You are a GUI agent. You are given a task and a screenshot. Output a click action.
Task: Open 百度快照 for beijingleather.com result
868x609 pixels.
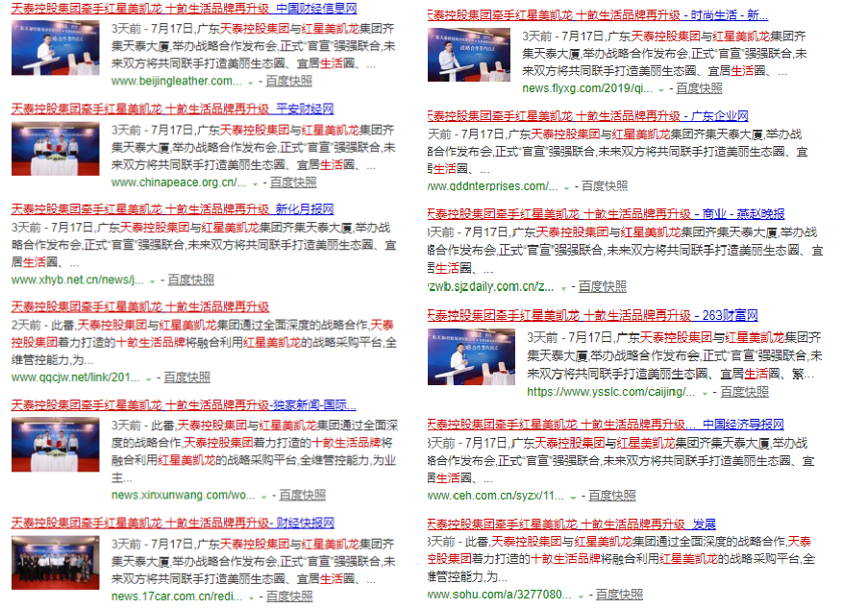(289, 81)
